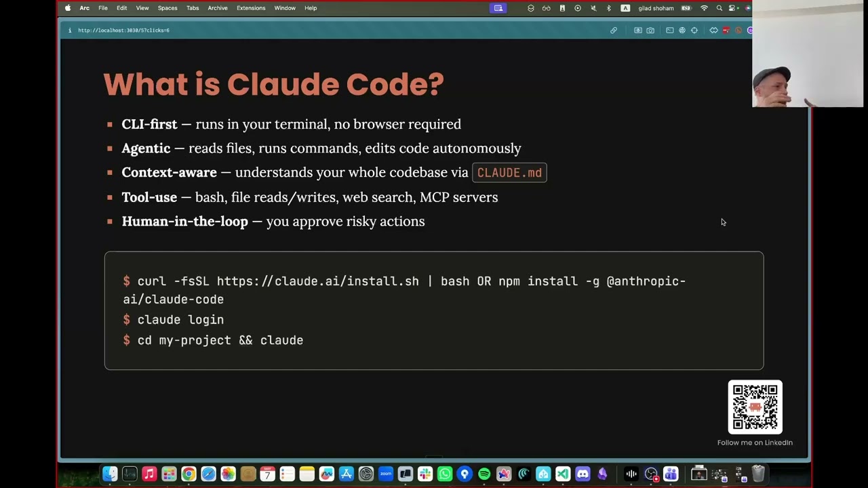Click the localhost:3030 URL address field
This screenshot has height=488, width=868.
click(123, 30)
